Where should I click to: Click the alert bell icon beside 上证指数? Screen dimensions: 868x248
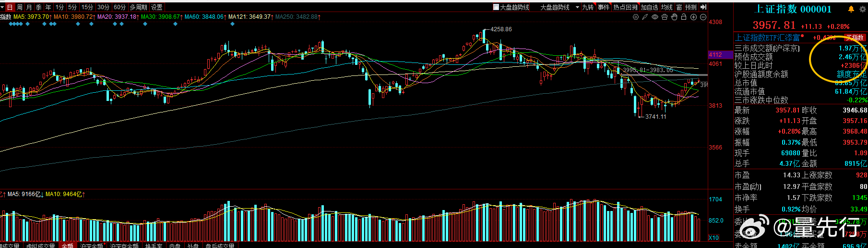851,9
